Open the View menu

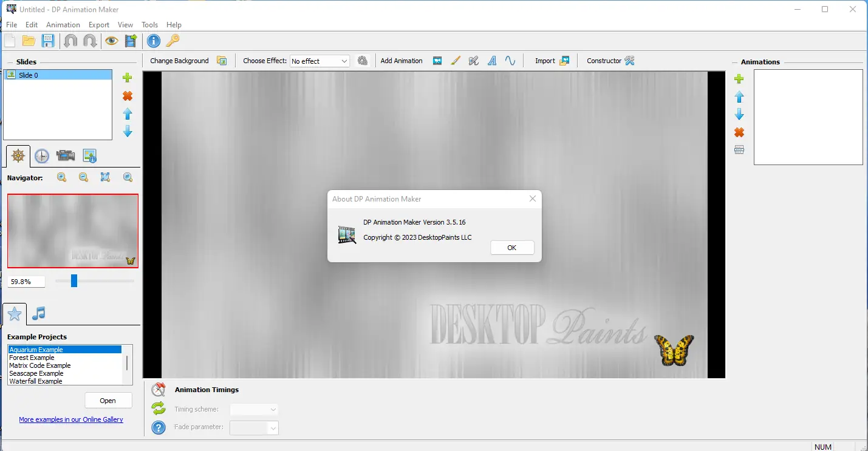point(125,25)
